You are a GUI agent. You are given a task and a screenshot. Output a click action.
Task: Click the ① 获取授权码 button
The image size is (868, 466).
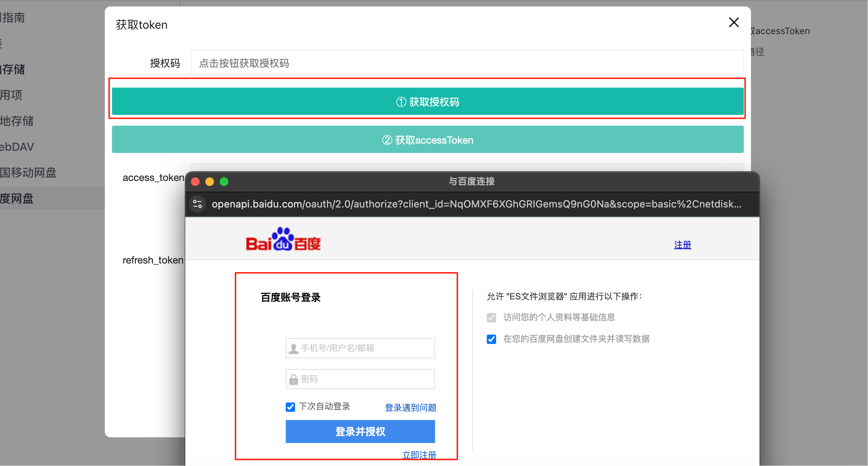428,102
